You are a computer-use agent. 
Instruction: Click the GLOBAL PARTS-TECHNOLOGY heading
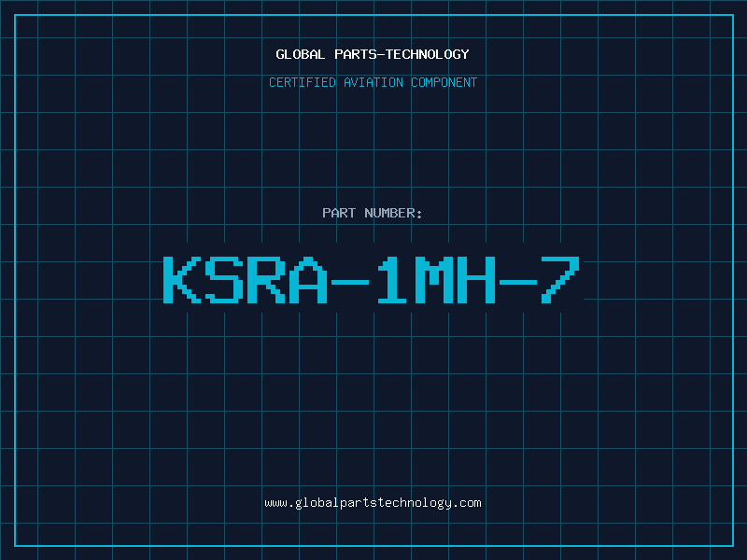[x=373, y=54]
